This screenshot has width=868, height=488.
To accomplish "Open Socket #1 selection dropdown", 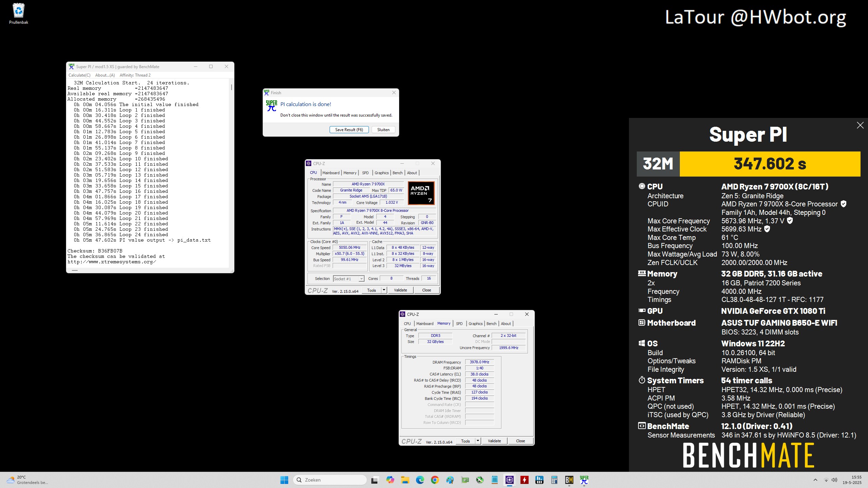I will click(349, 279).
